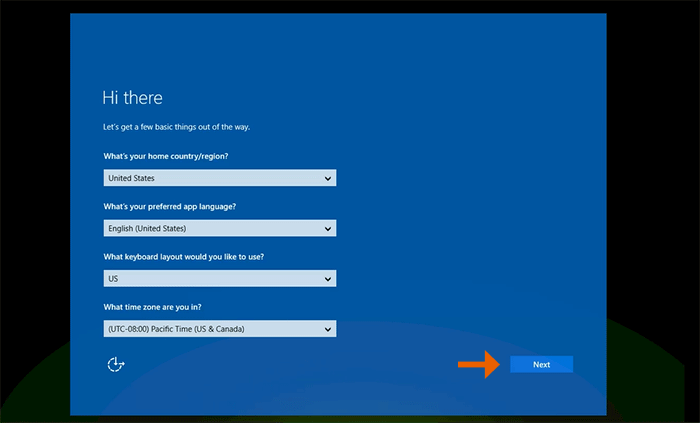Open the Ease of Access icon
The height and width of the screenshot is (423, 700).
coord(116,365)
